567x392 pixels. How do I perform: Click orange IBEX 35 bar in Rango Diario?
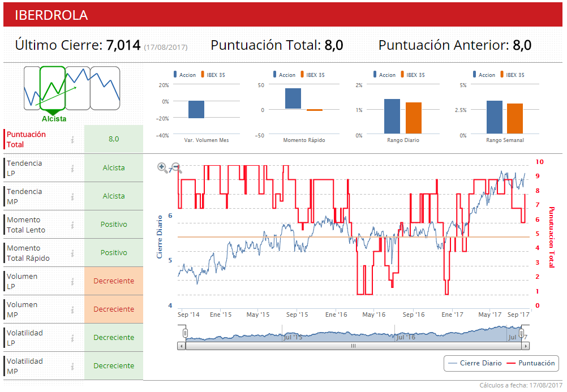pos(414,118)
